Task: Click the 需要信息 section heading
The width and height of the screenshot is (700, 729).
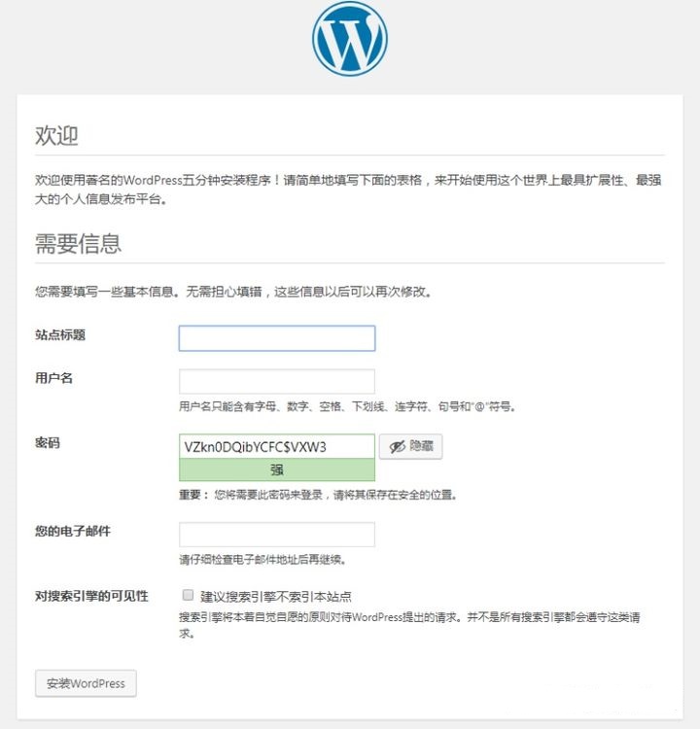Action: 78,244
